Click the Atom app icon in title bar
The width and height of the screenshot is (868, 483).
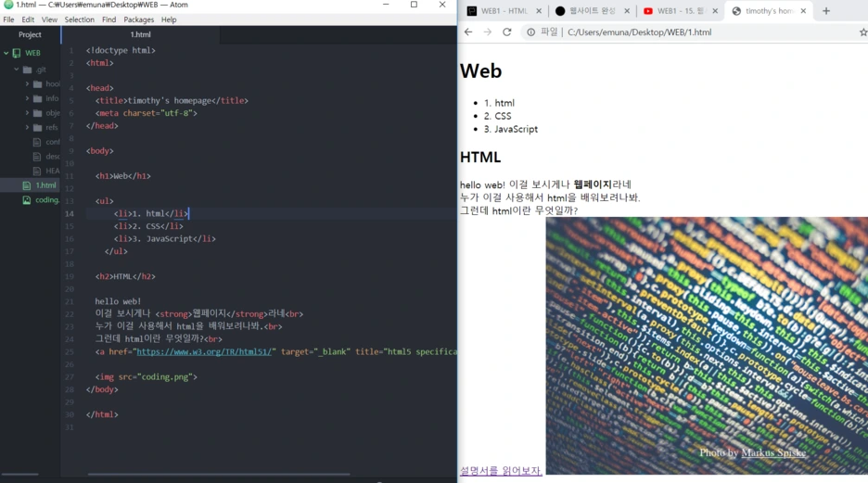[8, 5]
